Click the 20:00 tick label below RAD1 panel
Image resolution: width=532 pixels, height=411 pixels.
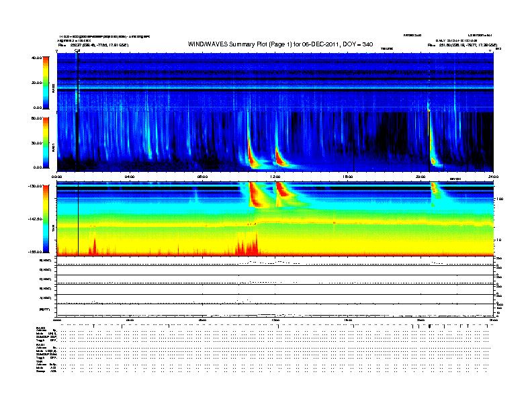click(x=420, y=177)
